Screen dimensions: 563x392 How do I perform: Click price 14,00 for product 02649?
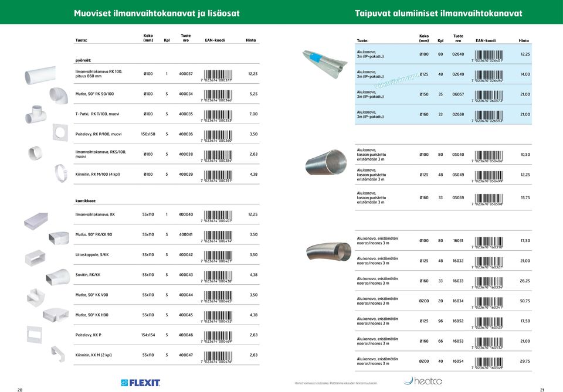pos(525,74)
